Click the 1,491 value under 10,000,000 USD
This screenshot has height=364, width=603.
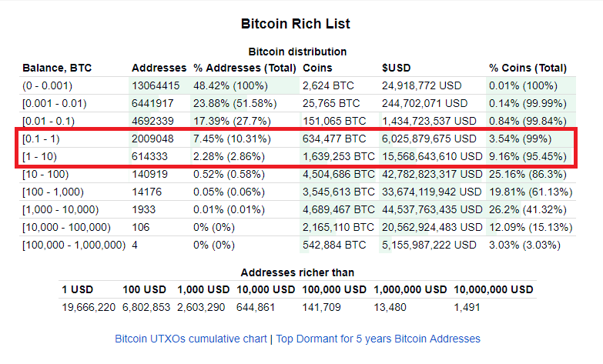(x=467, y=308)
